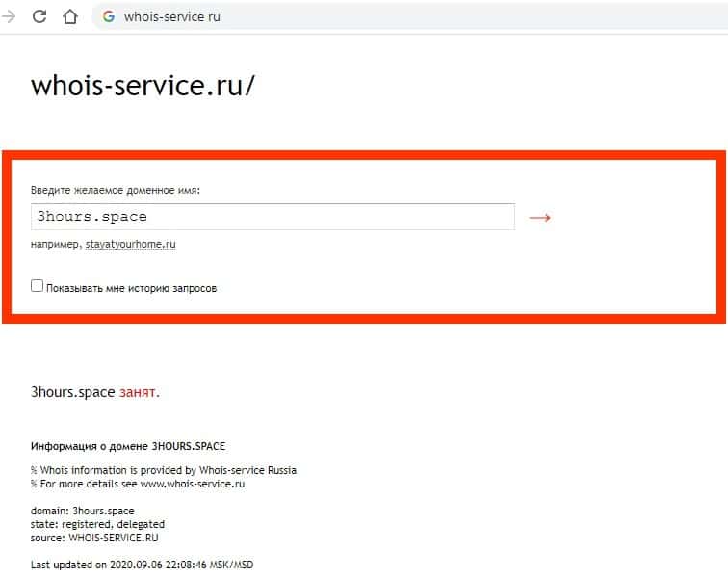Enable the Показывать мне историю запросов checkbox
Image resolution: width=728 pixels, height=579 pixels.
click(38, 285)
